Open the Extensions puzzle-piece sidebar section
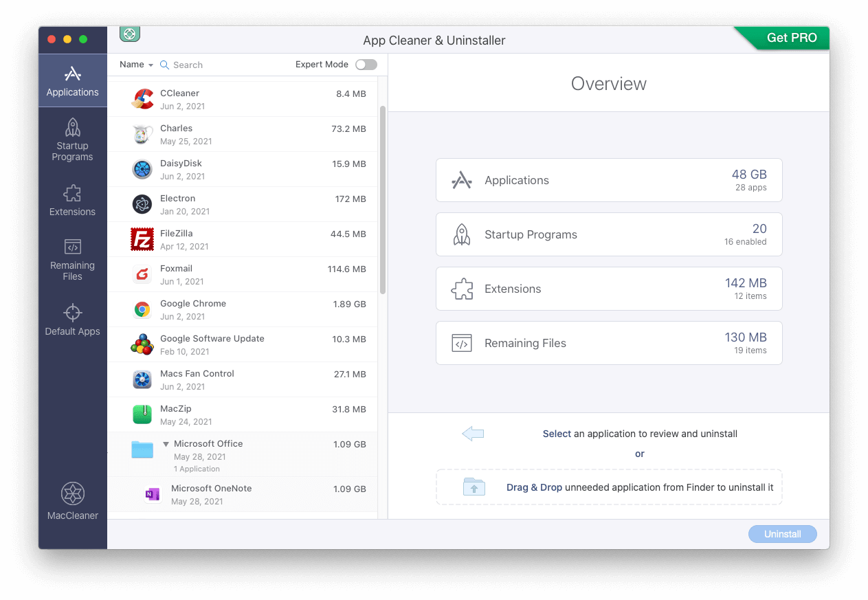 72,199
